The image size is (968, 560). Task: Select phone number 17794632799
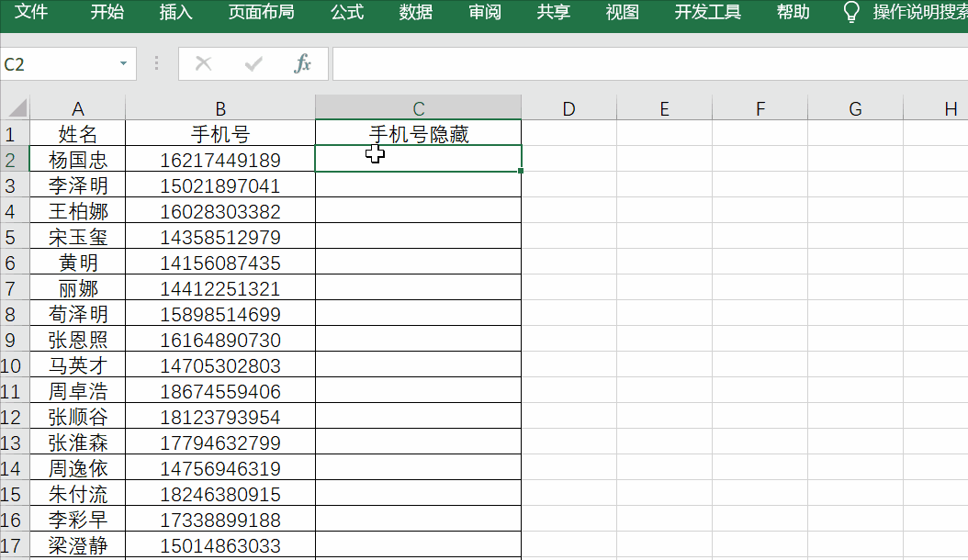click(220, 442)
